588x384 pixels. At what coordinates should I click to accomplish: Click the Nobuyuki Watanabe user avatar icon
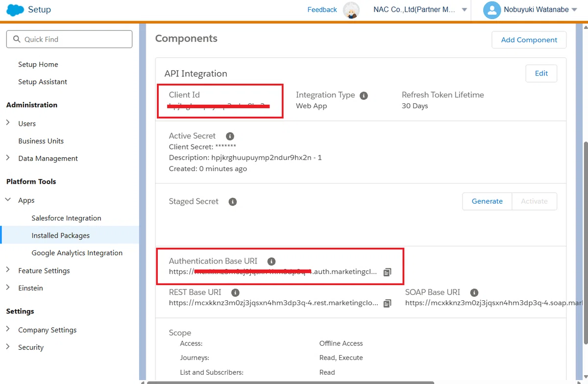[491, 10]
